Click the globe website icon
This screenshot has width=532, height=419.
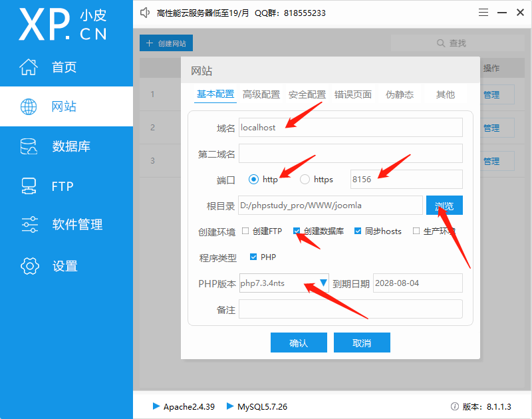(29, 106)
